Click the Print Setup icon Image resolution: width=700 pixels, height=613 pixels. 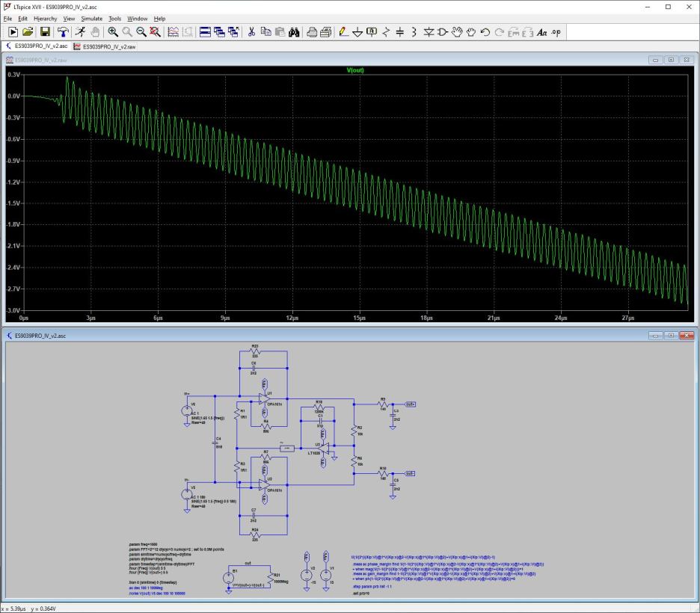[326, 32]
